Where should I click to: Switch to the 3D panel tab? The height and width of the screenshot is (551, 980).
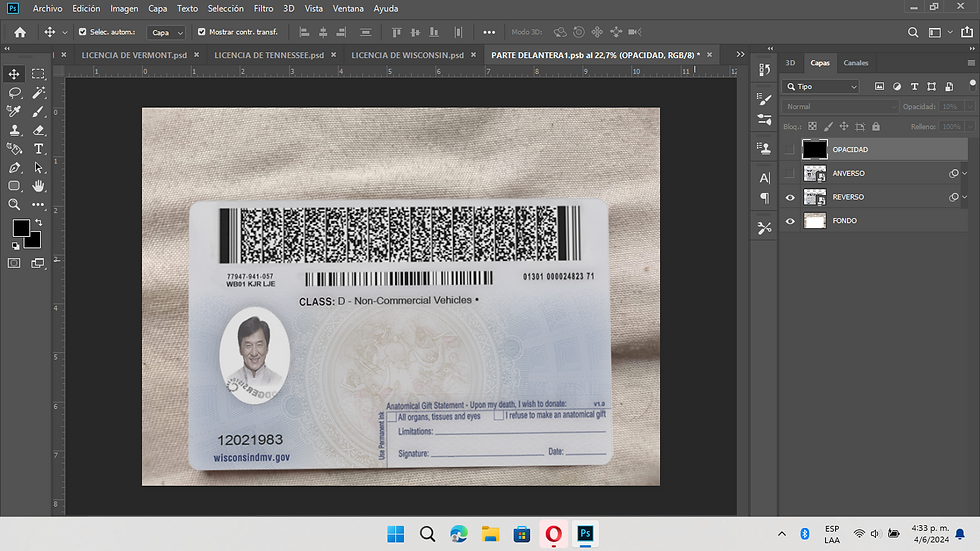tap(790, 62)
